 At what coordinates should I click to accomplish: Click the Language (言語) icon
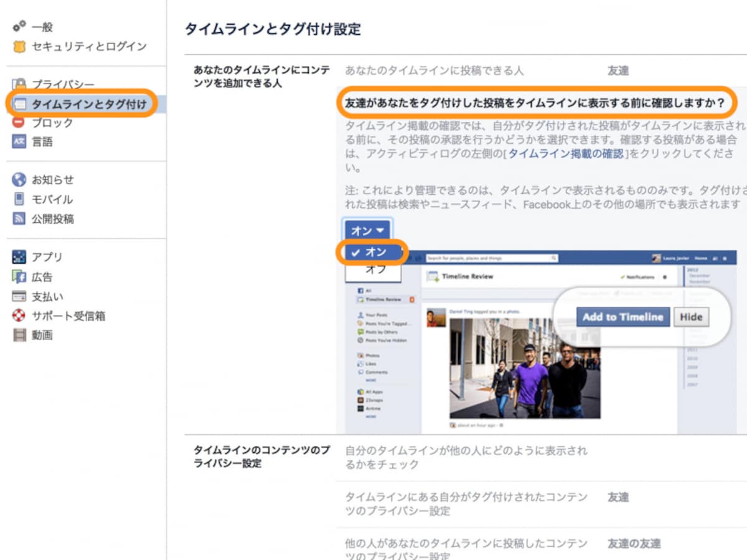pyautogui.click(x=19, y=142)
